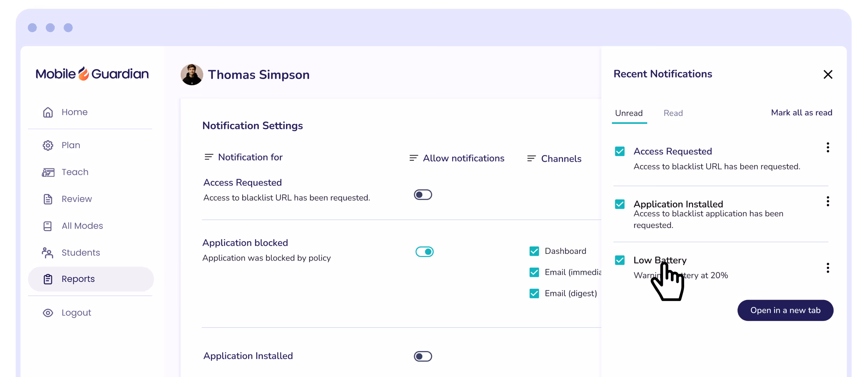Uncheck the Low Battery notification checkbox
Image resolution: width=868 pixels, height=377 pixels.
(x=620, y=260)
